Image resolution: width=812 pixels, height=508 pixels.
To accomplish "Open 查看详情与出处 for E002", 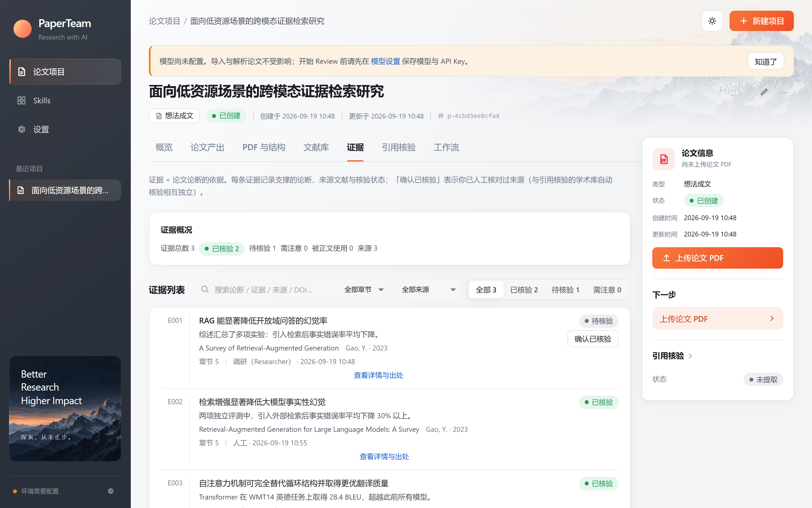I will pyautogui.click(x=384, y=456).
